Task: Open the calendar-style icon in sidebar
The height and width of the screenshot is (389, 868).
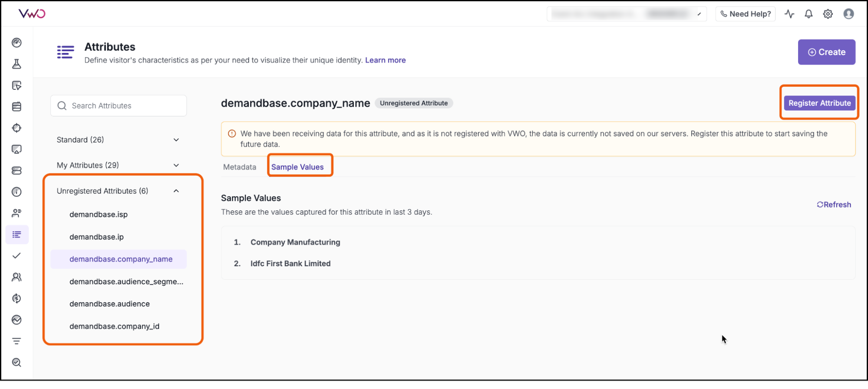Action: 17,107
